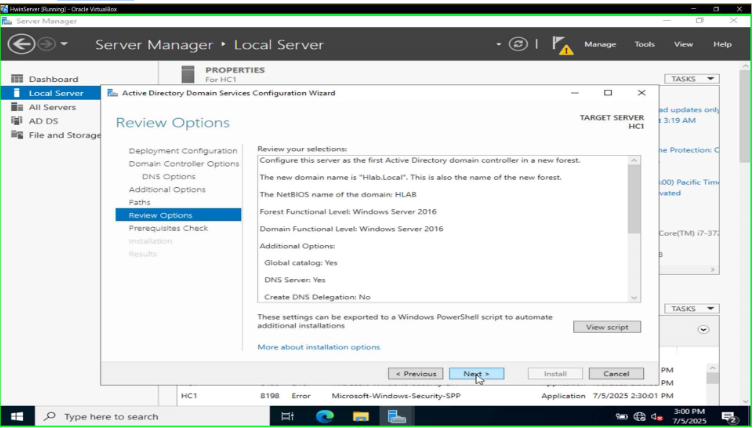Expand the Events panel chevron circle
This screenshot has width=754, height=428.
pyautogui.click(x=703, y=330)
